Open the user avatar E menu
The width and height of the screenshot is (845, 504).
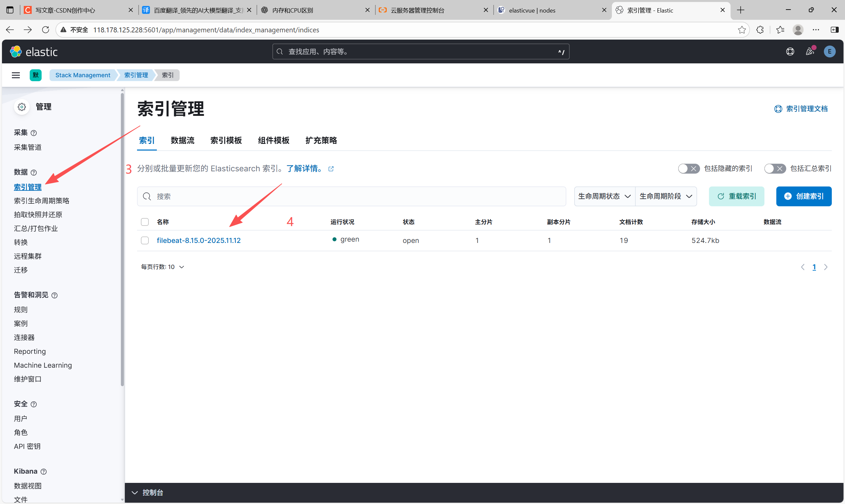[829, 51]
